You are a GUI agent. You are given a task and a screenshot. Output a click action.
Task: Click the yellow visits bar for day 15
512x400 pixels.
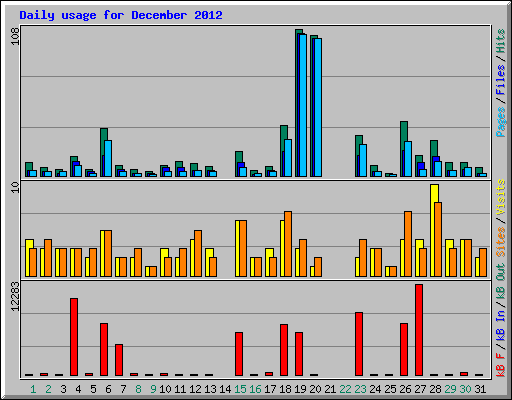(x=237, y=248)
